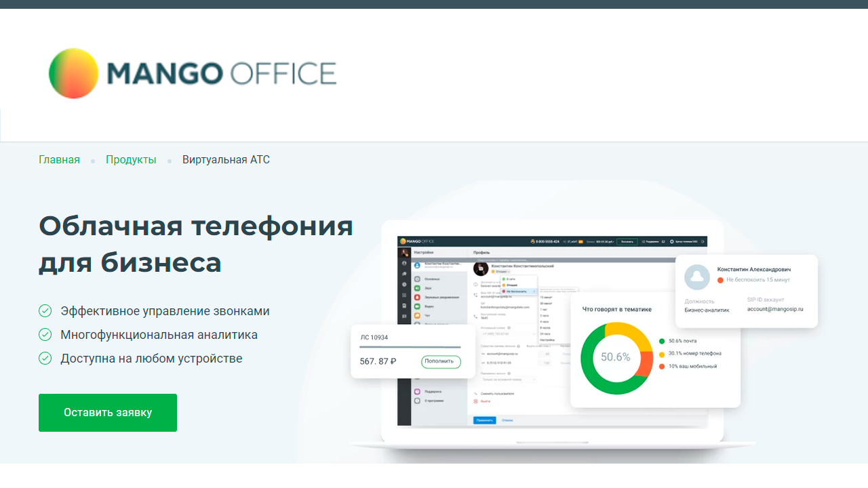Click the Эффективное управление звонками text
Viewport: 868px width, 488px height.
click(x=165, y=311)
